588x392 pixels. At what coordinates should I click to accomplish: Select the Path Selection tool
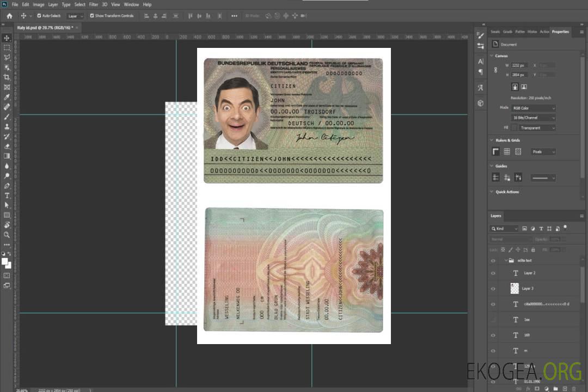7,205
